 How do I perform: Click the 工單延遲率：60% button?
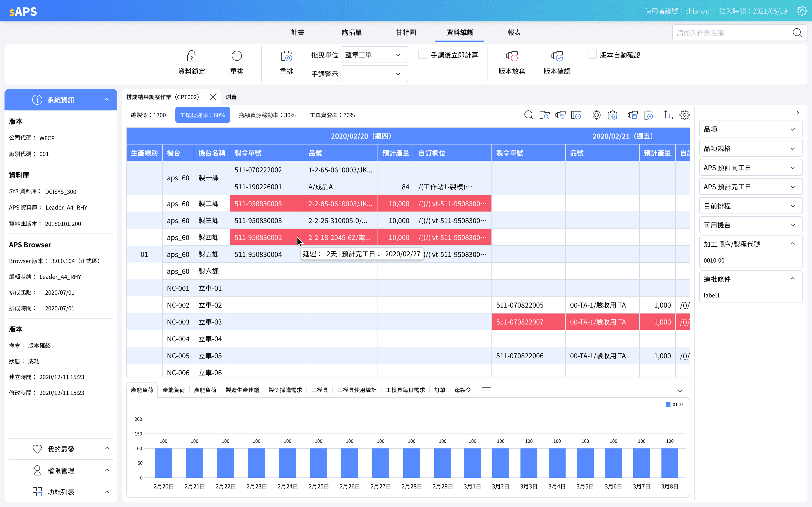pyautogui.click(x=202, y=115)
